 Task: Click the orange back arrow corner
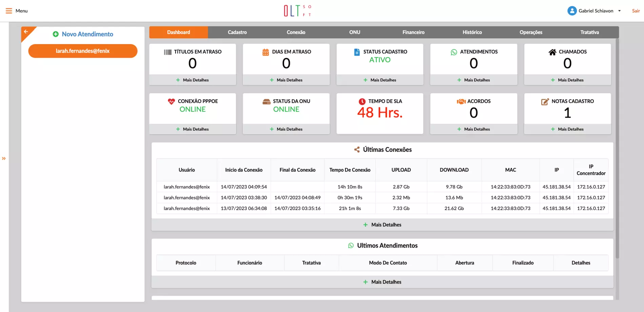coord(26,32)
